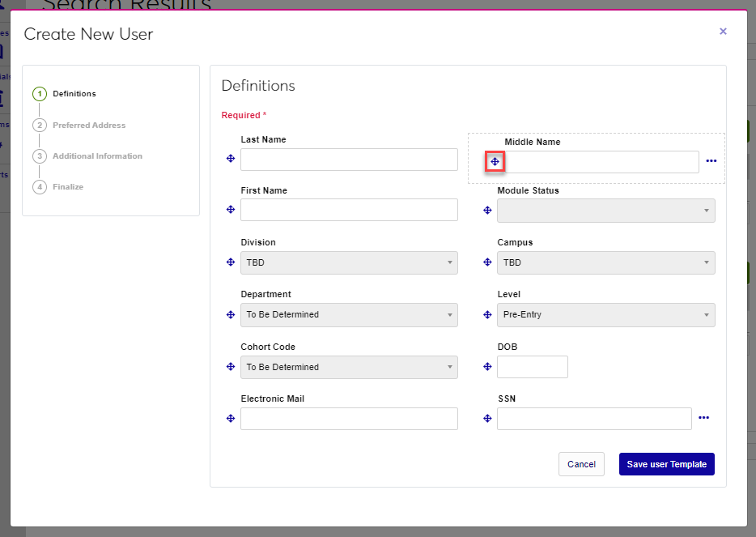Click the move handle beside Cohort Code
This screenshot has width=756, height=537.
pyautogui.click(x=231, y=367)
